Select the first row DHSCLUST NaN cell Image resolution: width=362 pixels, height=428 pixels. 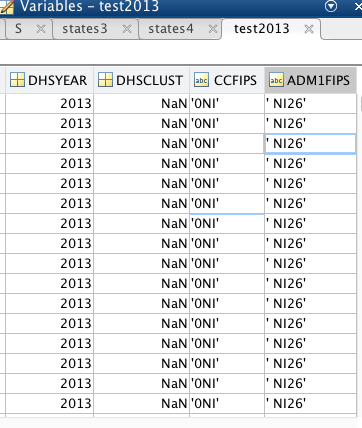(x=142, y=104)
